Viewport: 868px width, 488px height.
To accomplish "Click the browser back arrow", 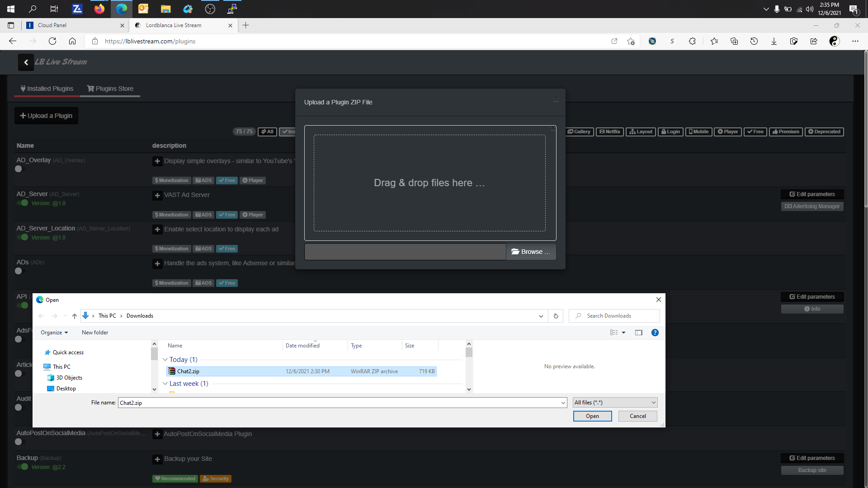I will coord(13,41).
